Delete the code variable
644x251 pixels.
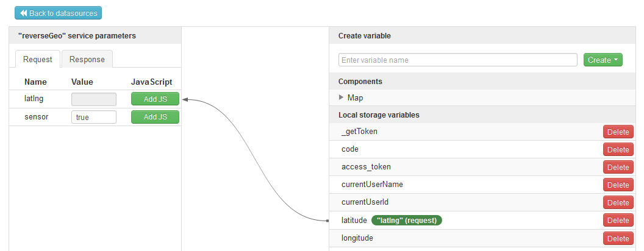618,149
